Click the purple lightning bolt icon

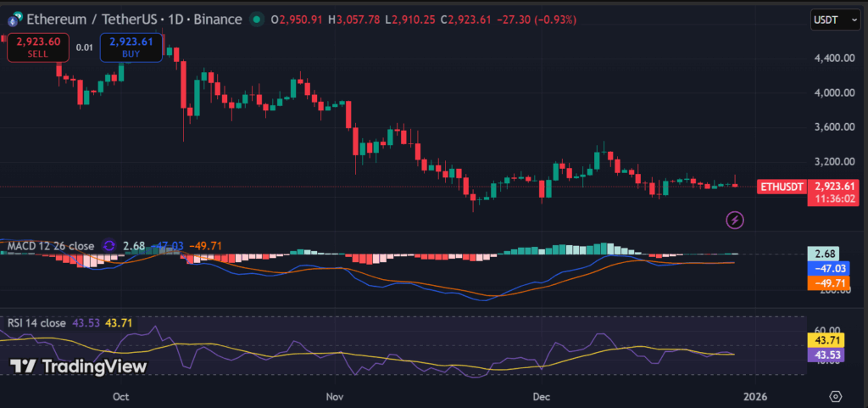(736, 221)
